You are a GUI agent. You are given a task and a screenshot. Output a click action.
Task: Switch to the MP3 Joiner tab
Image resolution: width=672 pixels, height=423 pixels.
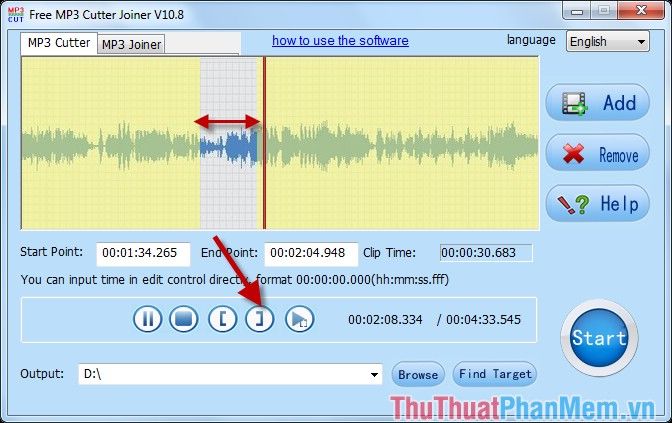tap(131, 45)
